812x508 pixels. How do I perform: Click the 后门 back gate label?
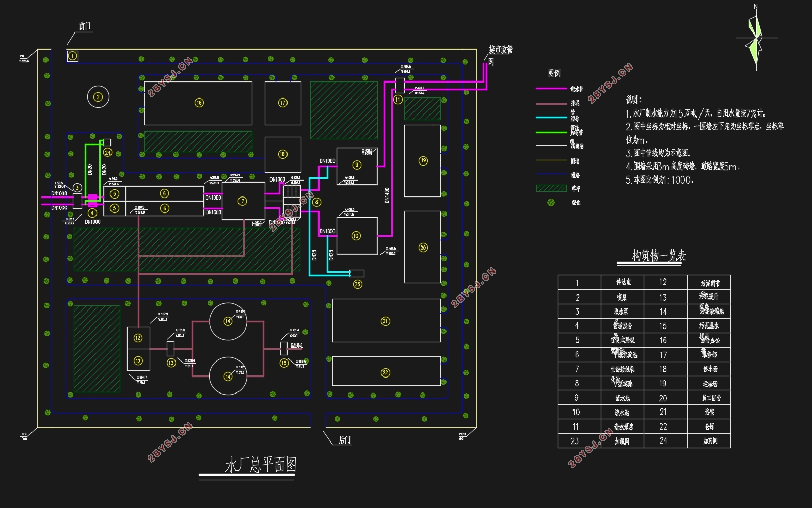[344, 440]
